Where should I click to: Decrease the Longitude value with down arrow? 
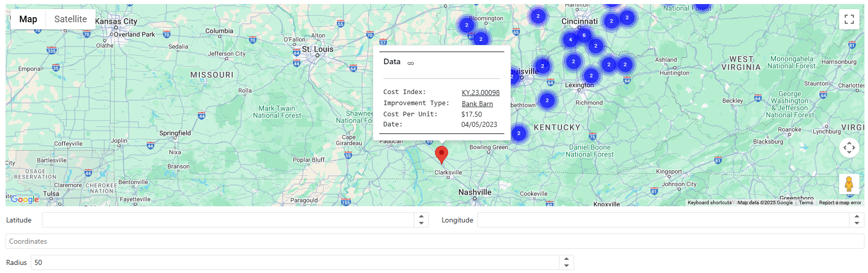pos(857,223)
